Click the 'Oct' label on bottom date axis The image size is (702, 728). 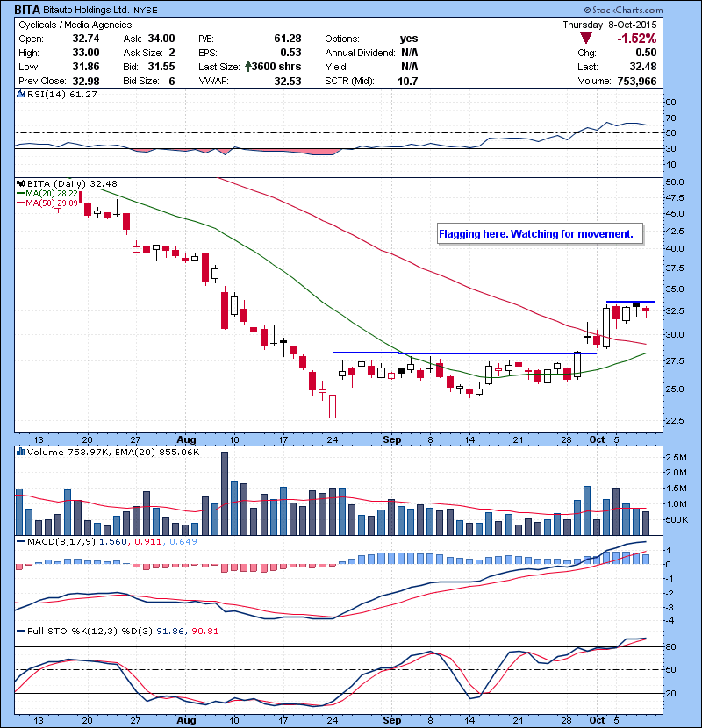tap(597, 720)
